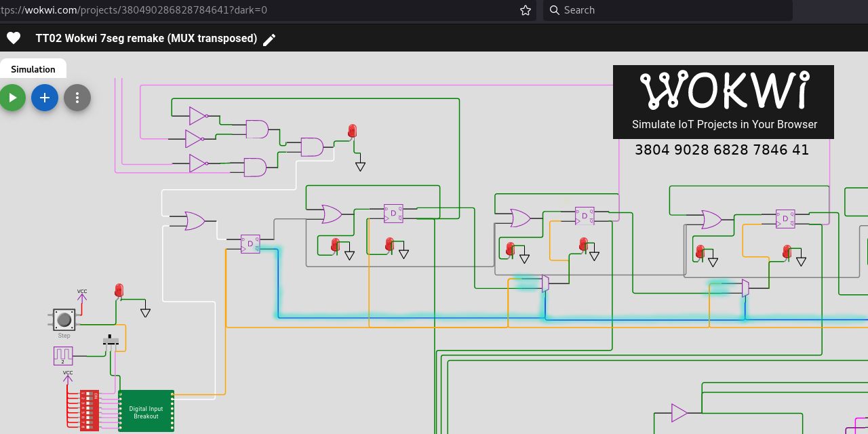Viewport: 868px width, 434px height.
Task: Click a multiplexer component below the flip-flops
Action: 546,283
